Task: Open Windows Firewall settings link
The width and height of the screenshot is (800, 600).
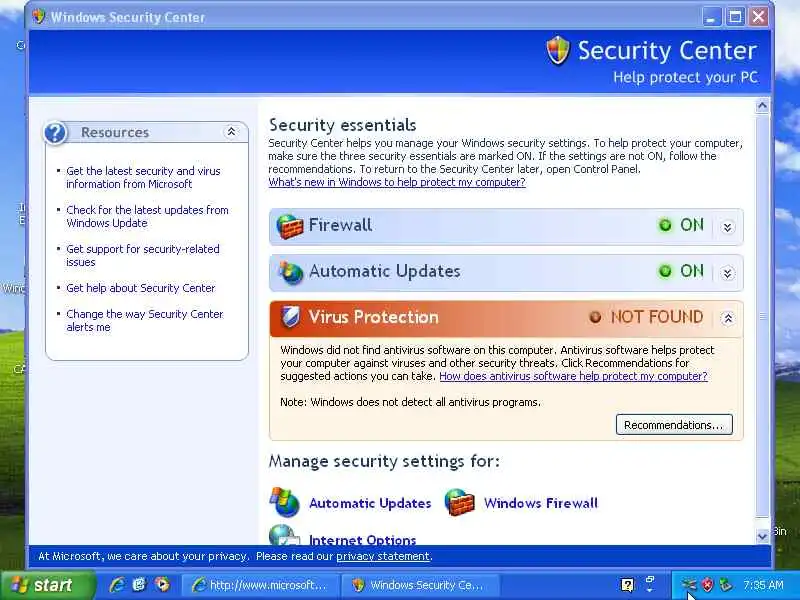Action: [x=541, y=503]
